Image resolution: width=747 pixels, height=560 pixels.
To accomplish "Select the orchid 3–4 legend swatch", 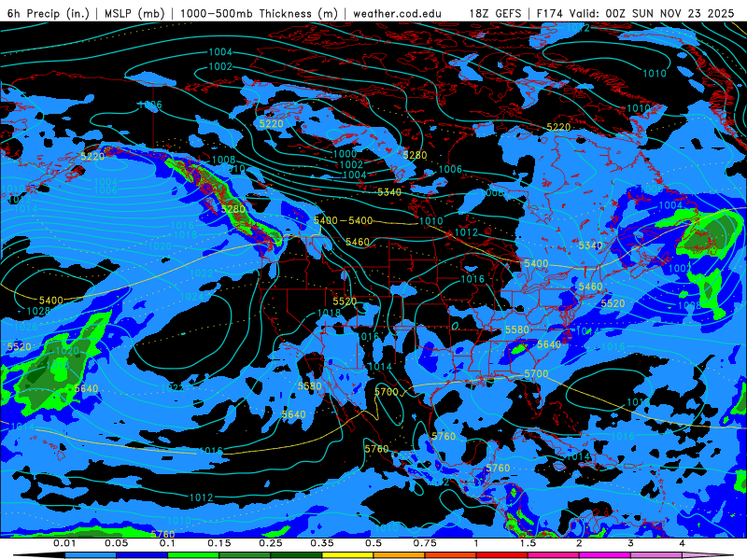I will pyautogui.click(x=656, y=555).
